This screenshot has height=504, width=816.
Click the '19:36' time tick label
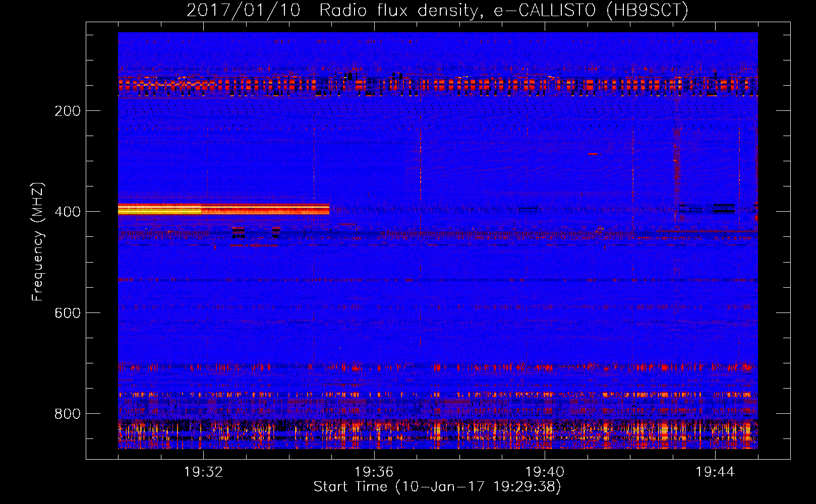[x=374, y=472]
